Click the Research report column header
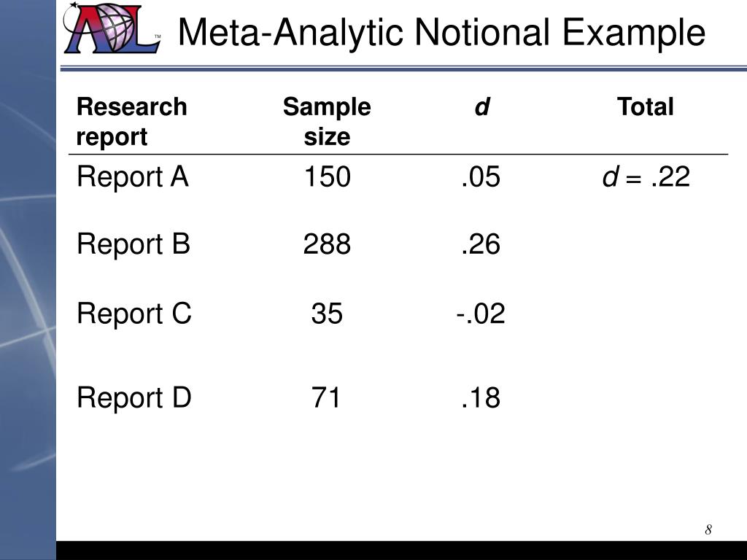This screenshot has width=747, height=560. (x=131, y=122)
